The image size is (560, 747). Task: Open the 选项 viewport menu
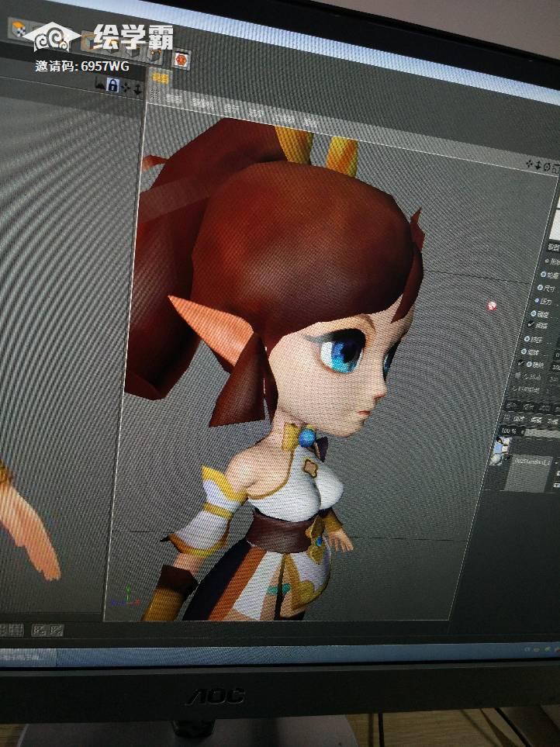(x=256, y=113)
